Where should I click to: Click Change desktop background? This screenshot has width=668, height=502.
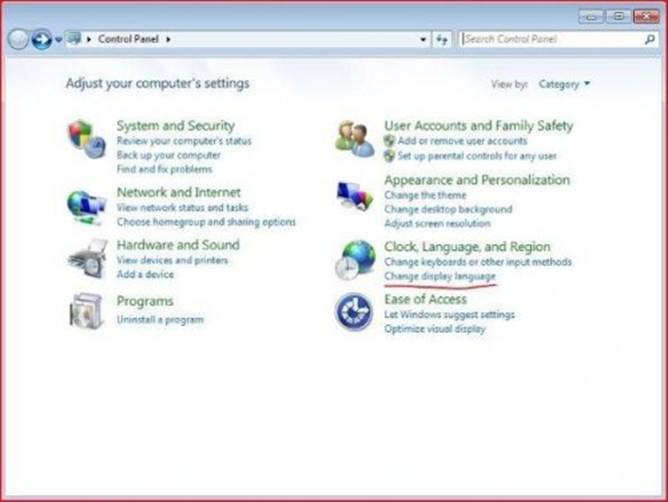pos(448,209)
